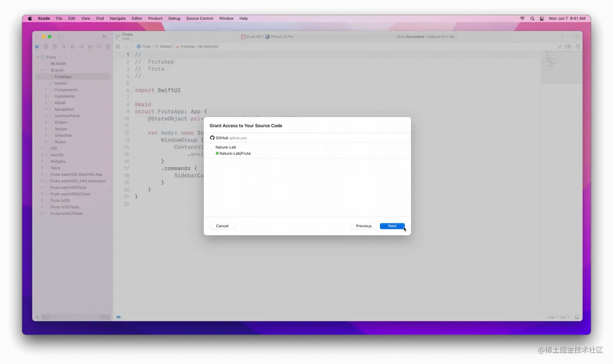Open the Navigate menu
The image size is (613, 364).
tap(118, 18)
